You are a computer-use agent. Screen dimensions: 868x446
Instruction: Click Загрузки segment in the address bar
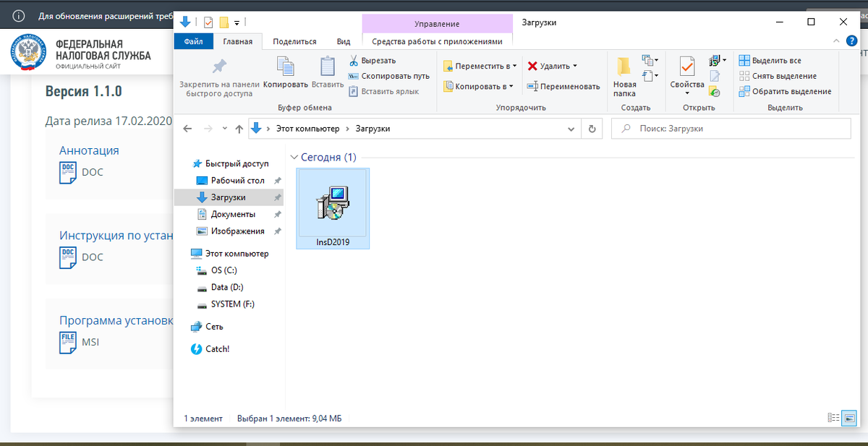(373, 129)
